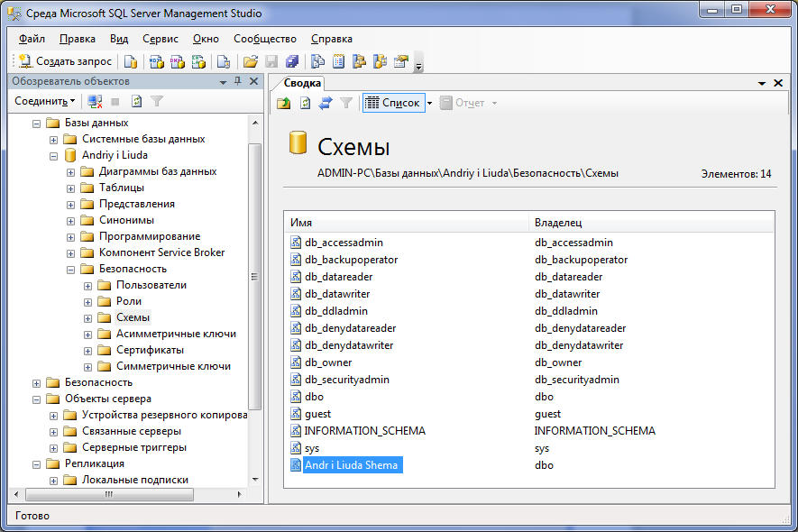Open the Справка menu
The width and height of the screenshot is (798, 532).
(332, 39)
